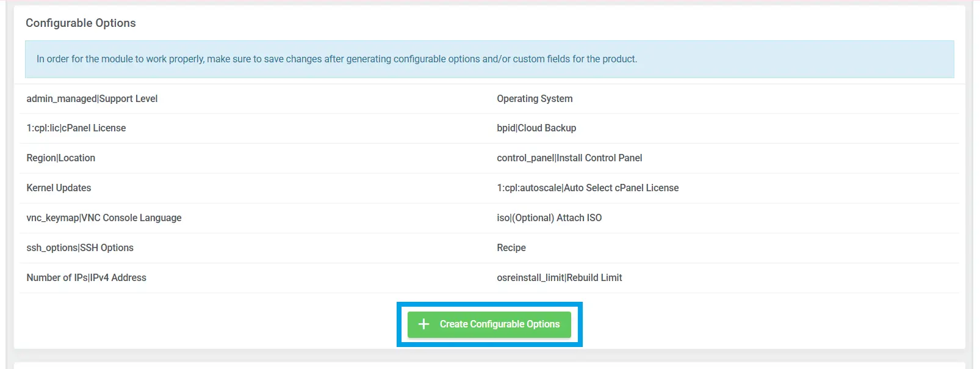Select vnc_keymap|VNC Console Language entry

[104, 217]
